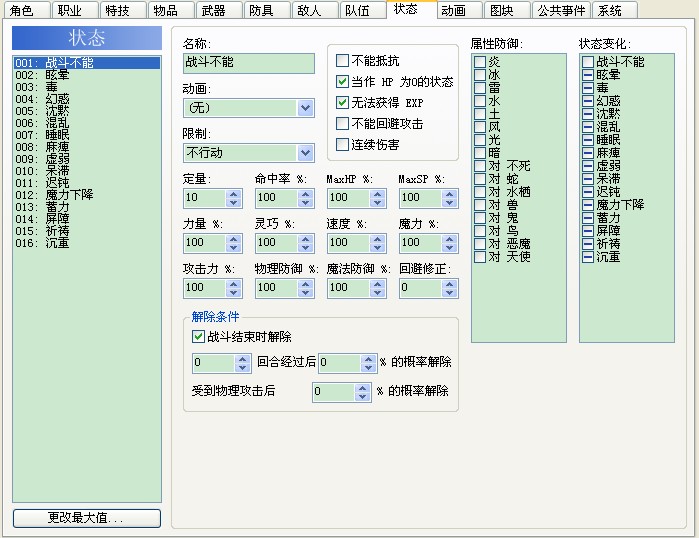Select state 013: 蓄力 in list
Viewport: 699px width, 538px height.
click(87, 207)
